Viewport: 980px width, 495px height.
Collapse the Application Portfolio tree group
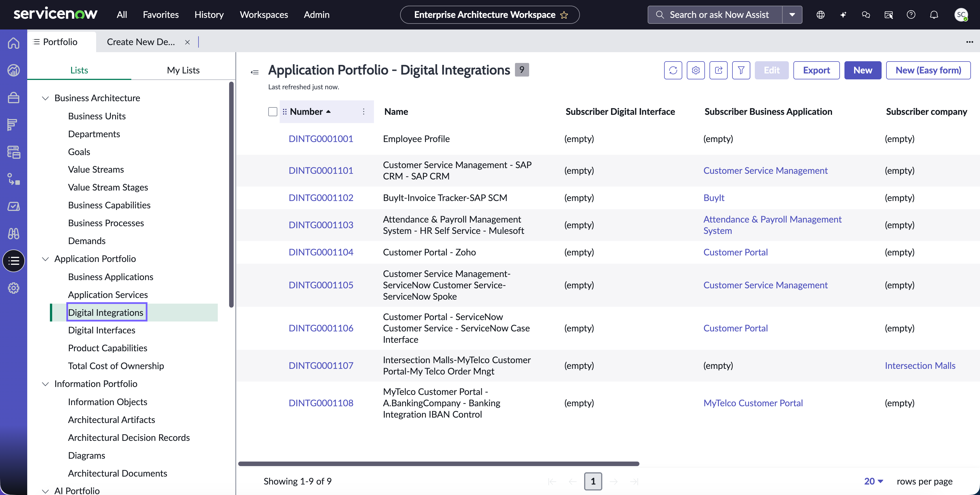click(45, 259)
